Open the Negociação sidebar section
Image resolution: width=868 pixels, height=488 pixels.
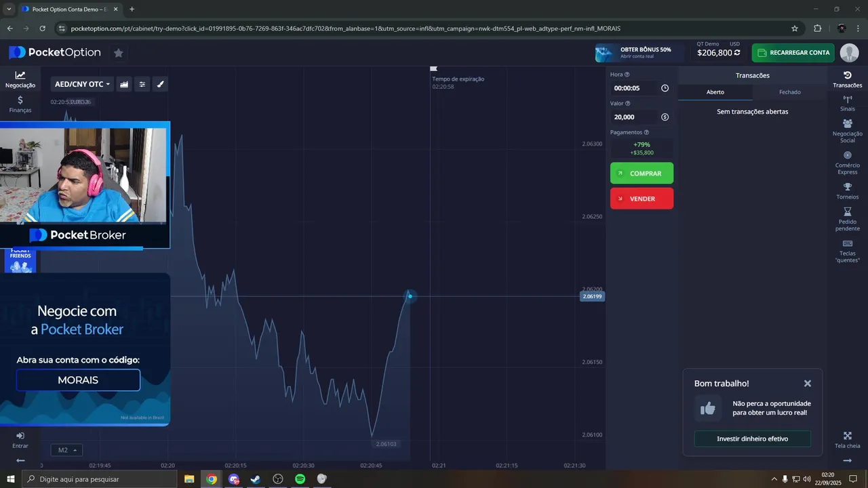click(x=20, y=79)
